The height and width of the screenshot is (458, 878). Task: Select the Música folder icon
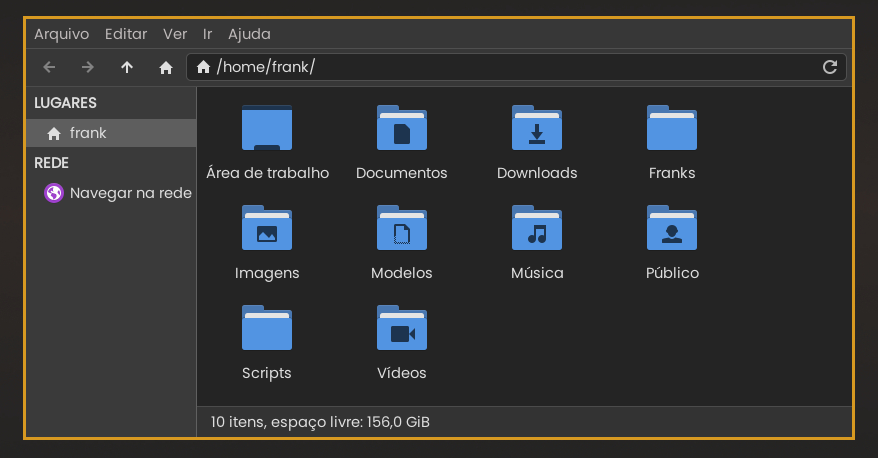(x=536, y=228)
